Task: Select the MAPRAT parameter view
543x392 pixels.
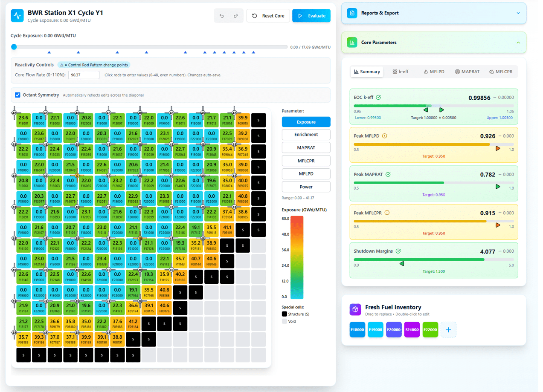Action: click(306, 148)
